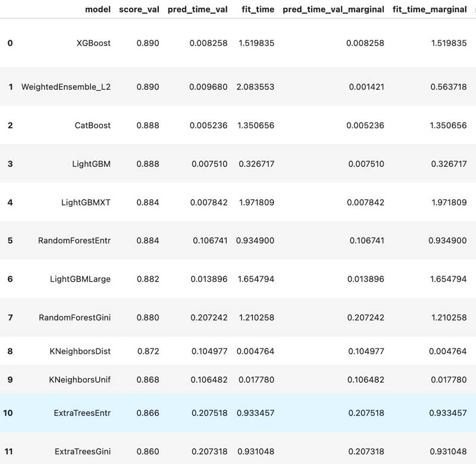This screenshot has height=464, width=476.
Task: Select the ExtraTreesGini model cell
Action: [x=83, y=451]
